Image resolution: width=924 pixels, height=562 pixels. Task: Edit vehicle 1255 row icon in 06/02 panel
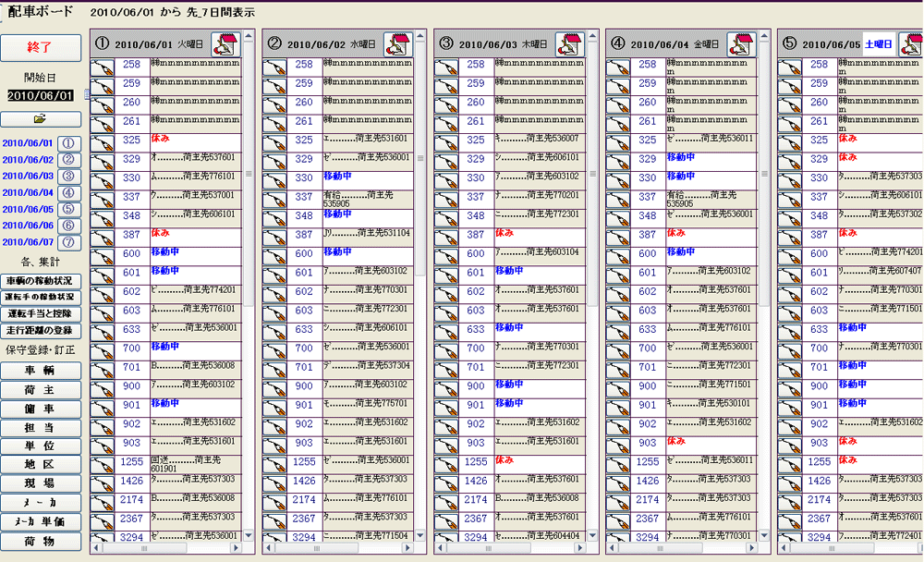point(274,462)
